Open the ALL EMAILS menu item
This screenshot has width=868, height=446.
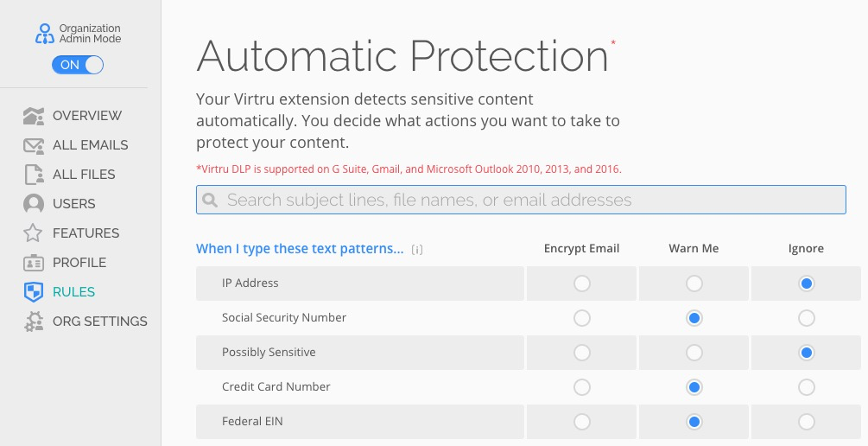tap(90, 145)
